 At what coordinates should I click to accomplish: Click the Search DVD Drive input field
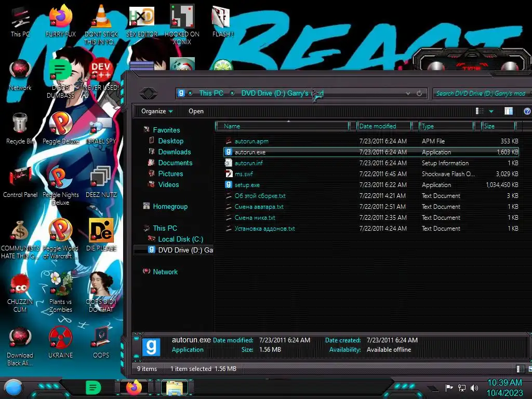483,94
